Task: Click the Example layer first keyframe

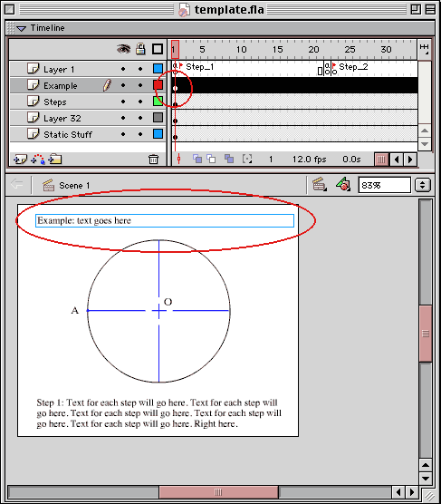Action: [175, 88]
